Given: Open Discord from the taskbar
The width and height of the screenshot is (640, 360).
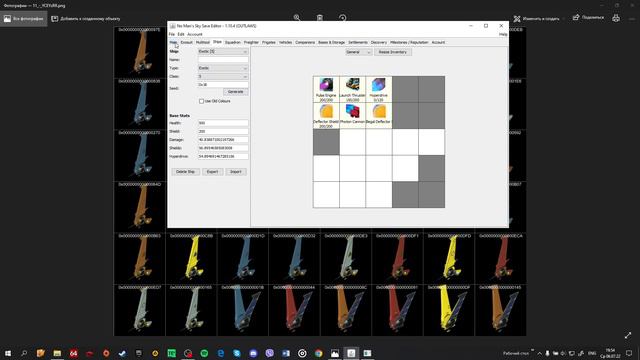Looking at the screenshot, I should coord(253,353).
